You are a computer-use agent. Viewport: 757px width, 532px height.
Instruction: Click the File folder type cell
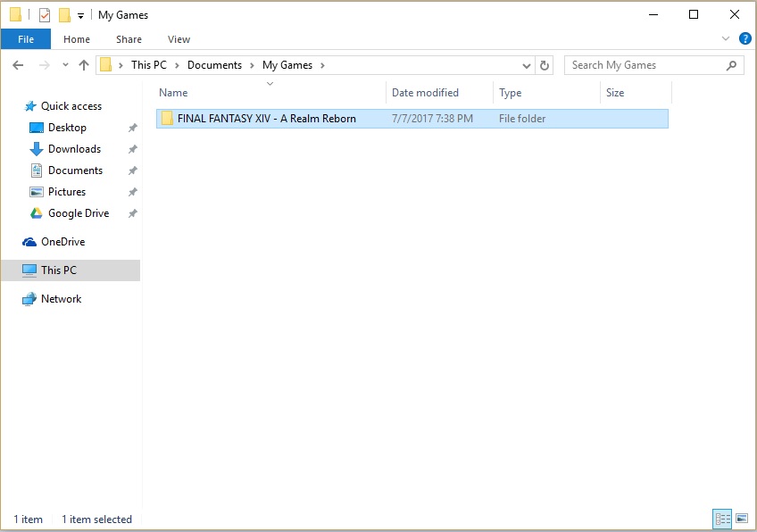[522, 119]
